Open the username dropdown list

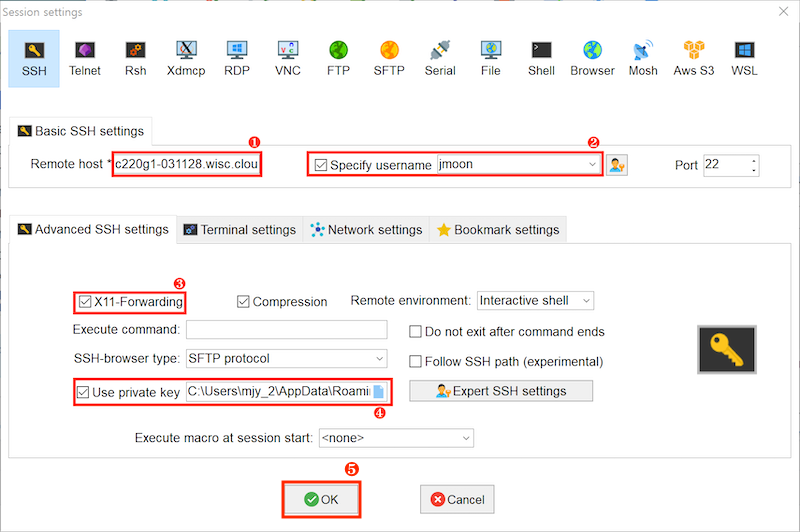(592, 164)
